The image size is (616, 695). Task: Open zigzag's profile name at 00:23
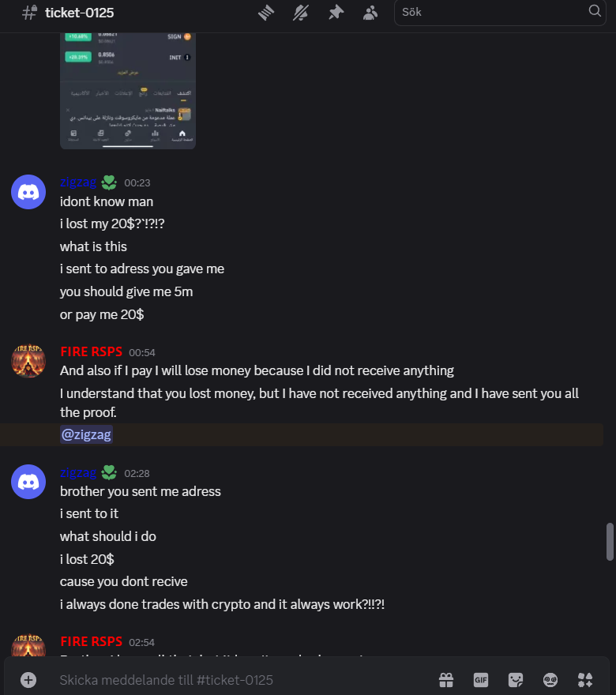pos(78,182)
